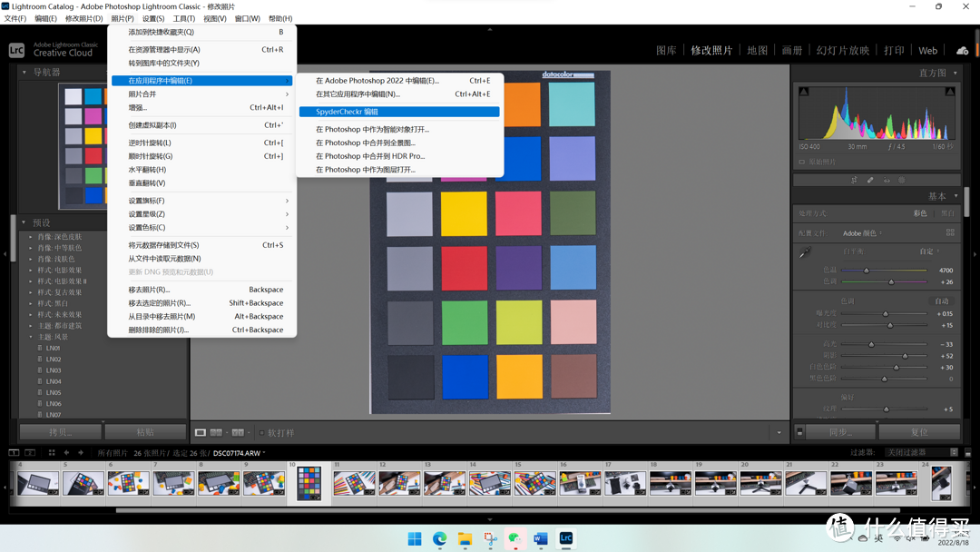Select the masking circle tool icon
The height and width of the screenshot is (552, 980).
point(902,180)
